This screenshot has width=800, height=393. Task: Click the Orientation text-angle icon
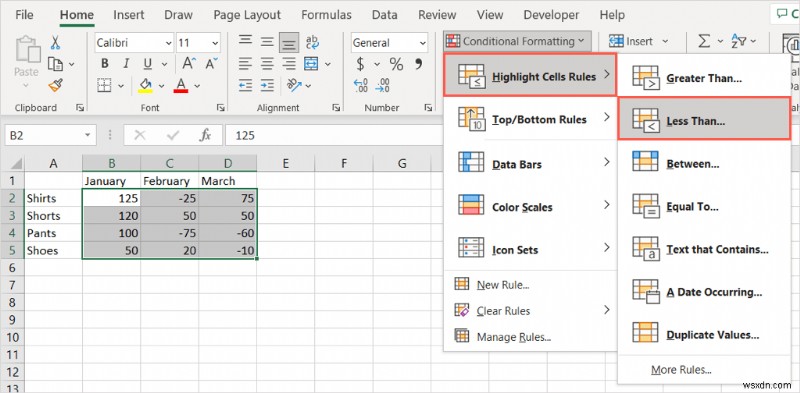(x=294, y=85)
